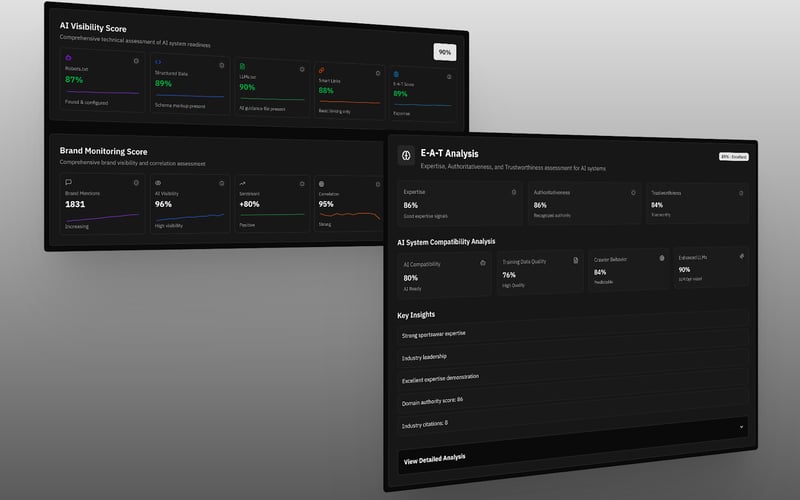800x500 pixels.
Task: Click the Training Data Quality document icon
Action: click(x=576, y=260)
